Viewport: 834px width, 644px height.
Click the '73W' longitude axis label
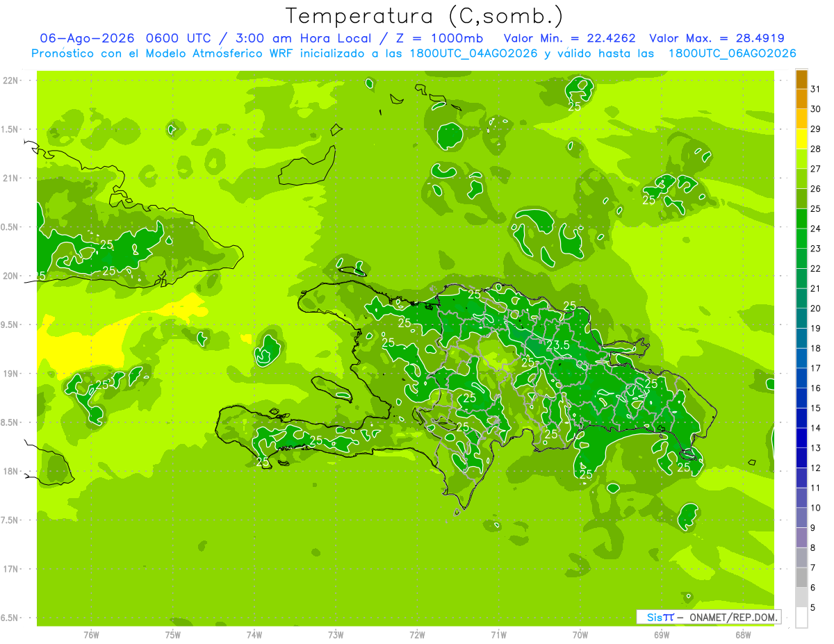pyautogui.click(x=336, y=635)
